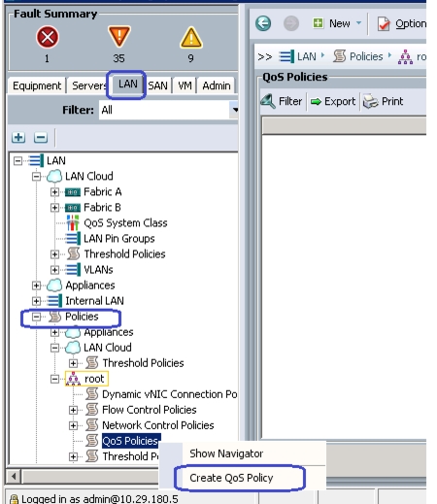The image size is (437, 504).
Task: Switch to the SAN tab
Action: 157,85
